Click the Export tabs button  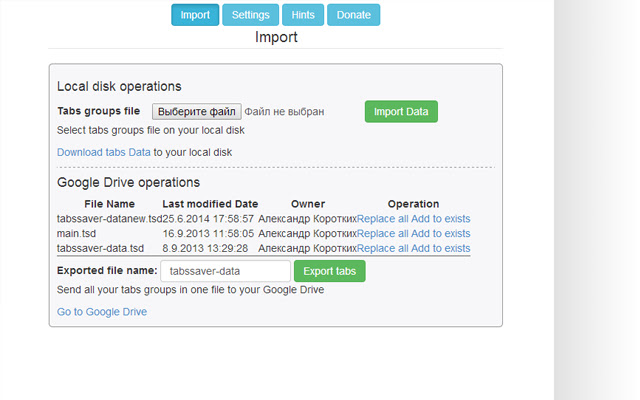click(330, 271)
